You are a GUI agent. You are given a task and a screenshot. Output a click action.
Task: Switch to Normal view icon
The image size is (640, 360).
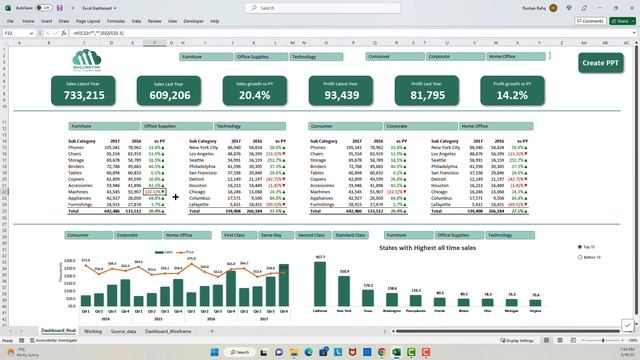[x=547, y=340]
